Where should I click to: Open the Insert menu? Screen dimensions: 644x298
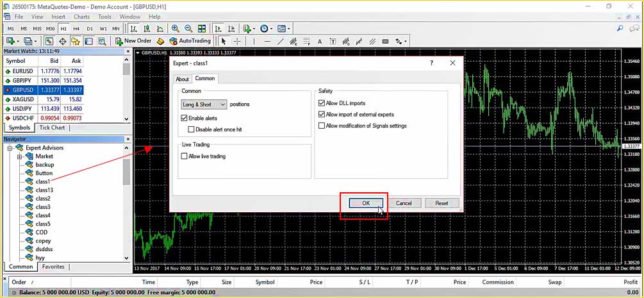(x=58, y=17)
